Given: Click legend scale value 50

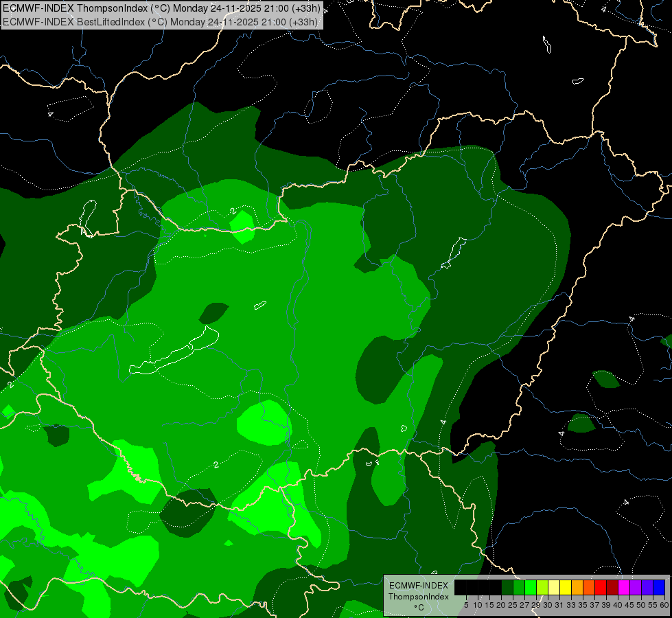Looking at the screenshot, I should click(x=641, y=605).
